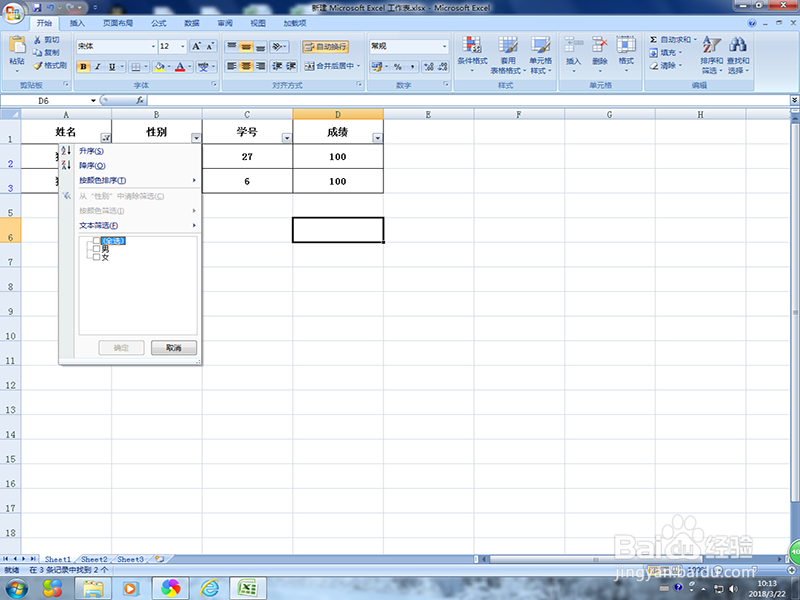This screenshot has width=800, height=600.
Task: Click the Decrease Indent icon
Action: pos(277,66)
